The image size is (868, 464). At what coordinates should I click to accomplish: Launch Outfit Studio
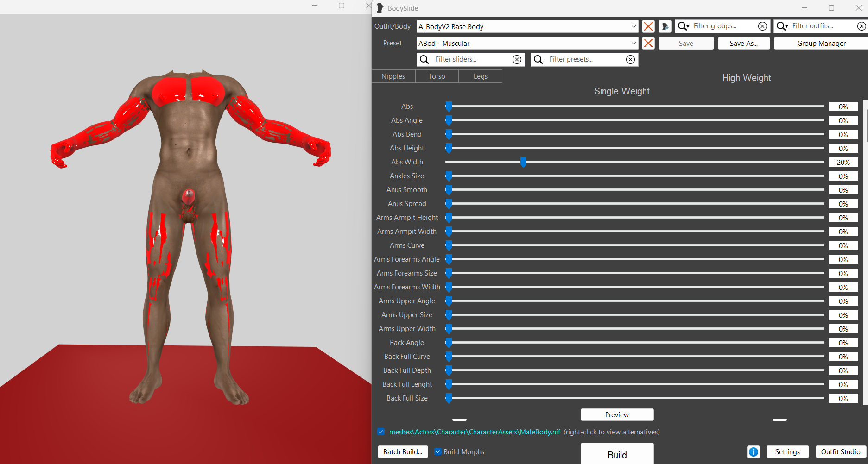841,452
